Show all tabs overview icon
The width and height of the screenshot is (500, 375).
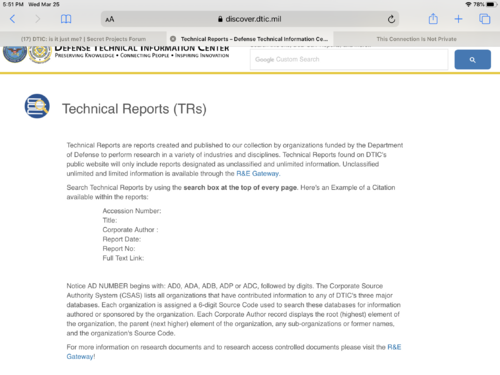coord(484,19)
